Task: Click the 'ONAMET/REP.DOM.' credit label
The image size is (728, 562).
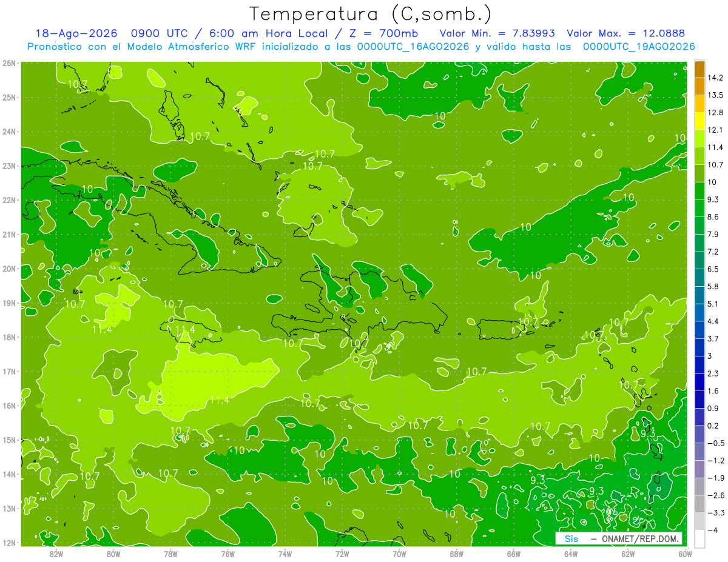Action: (x=640, y=539)
